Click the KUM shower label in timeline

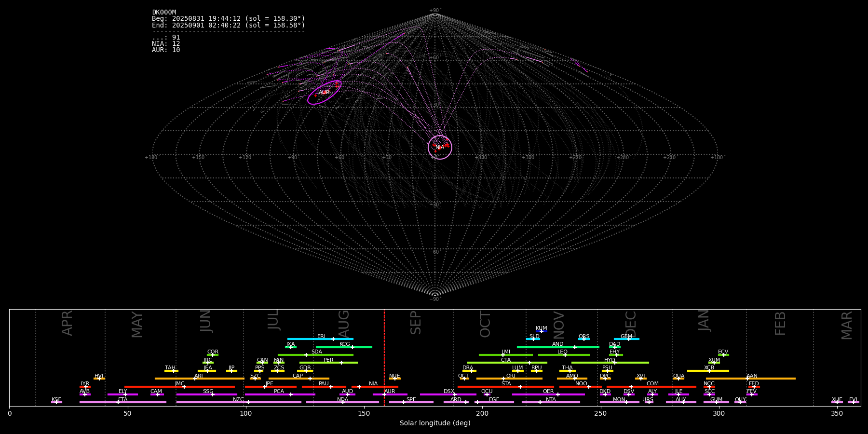click(x=542, y=328)
